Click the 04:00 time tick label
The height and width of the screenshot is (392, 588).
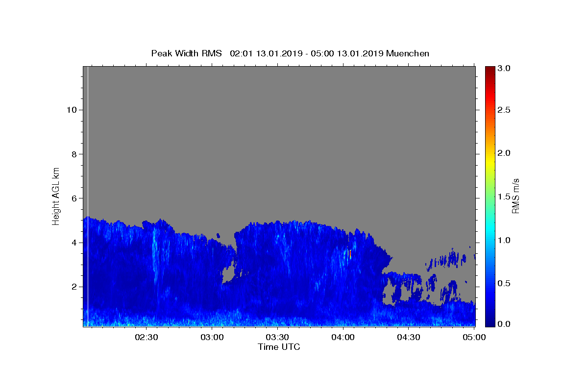343,337
